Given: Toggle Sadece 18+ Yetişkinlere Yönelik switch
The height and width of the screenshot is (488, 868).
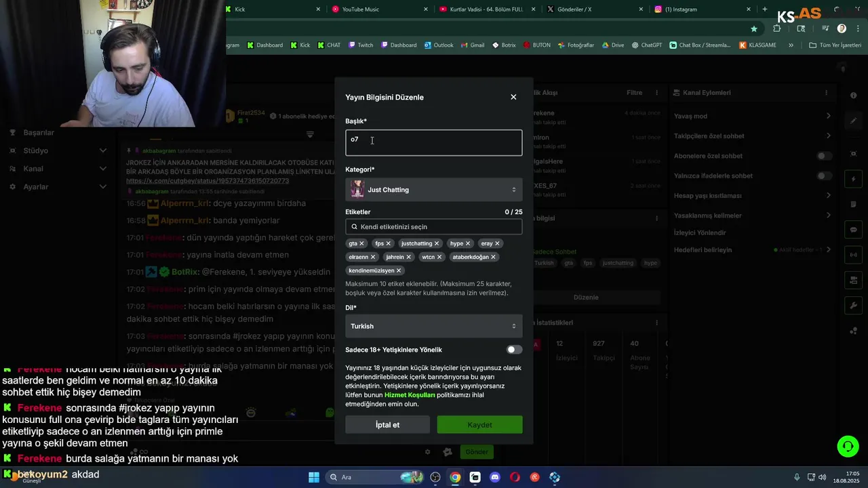Looking at the screenshot, I should [x=514, y=350].
